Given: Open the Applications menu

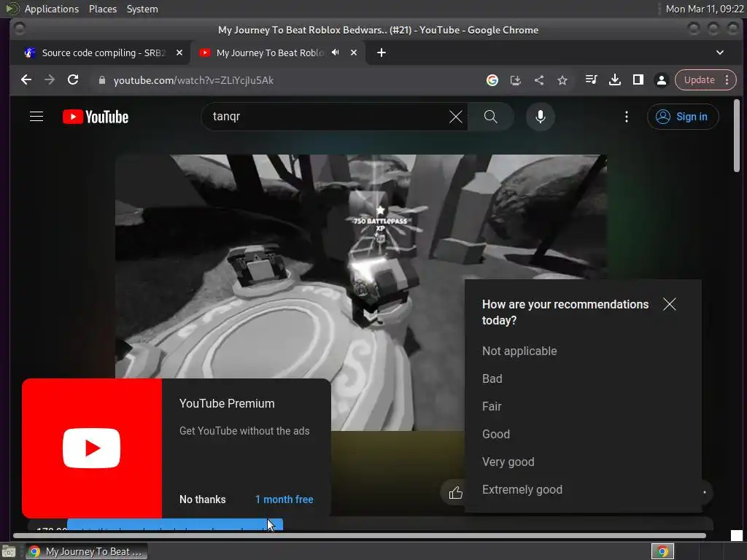Looking at the screenshot, I should pos(52,9).
